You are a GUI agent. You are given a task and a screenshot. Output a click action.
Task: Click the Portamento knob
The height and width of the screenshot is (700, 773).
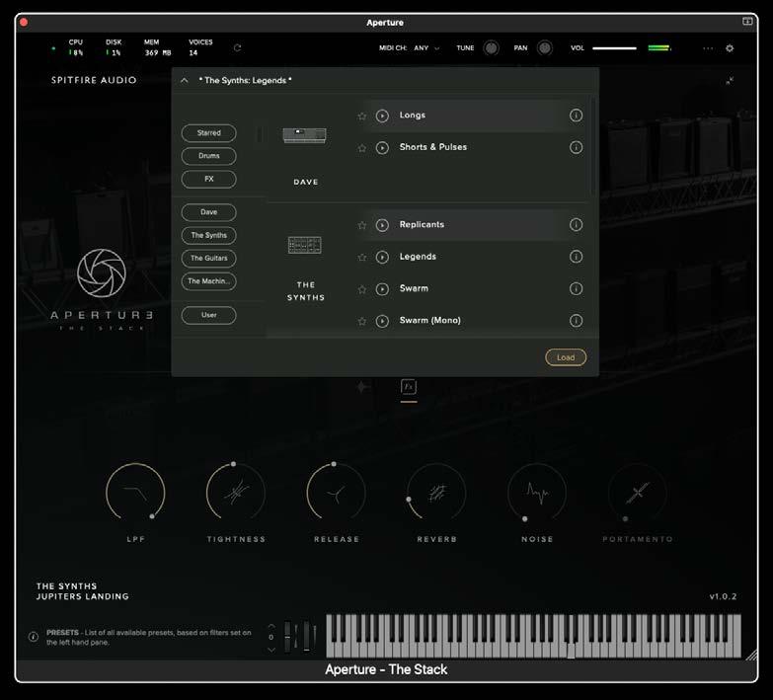(x=638, y=492)
